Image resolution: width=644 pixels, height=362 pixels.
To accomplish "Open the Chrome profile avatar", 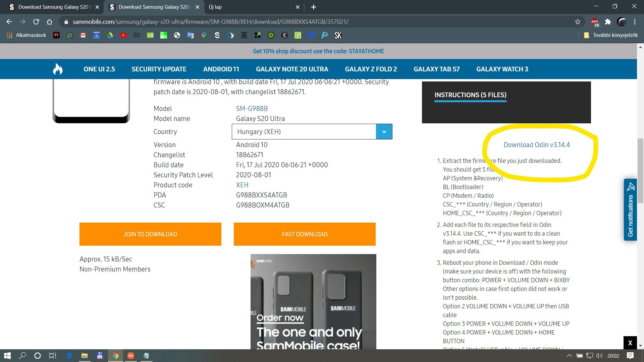I will tap(622, 22).
